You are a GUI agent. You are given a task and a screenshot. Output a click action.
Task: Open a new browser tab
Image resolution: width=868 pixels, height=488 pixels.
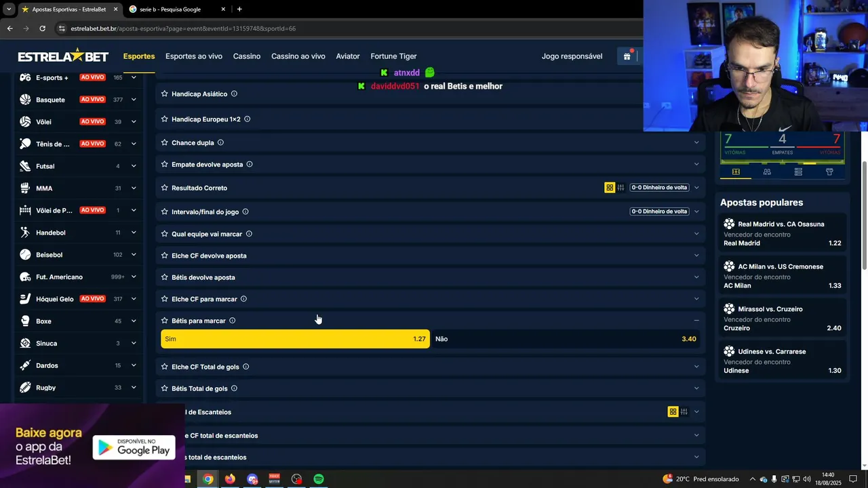click(239, 9)
